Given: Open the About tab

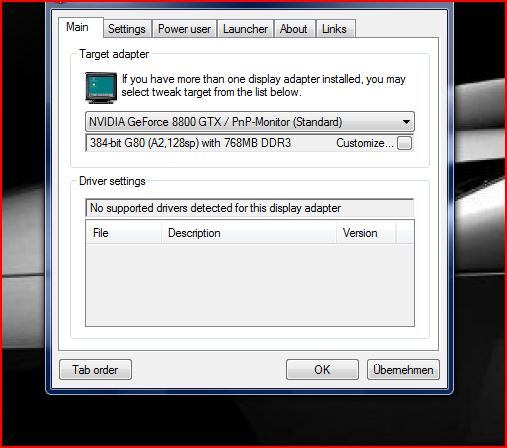Looking at the screenshot, I should pos(294,29).
